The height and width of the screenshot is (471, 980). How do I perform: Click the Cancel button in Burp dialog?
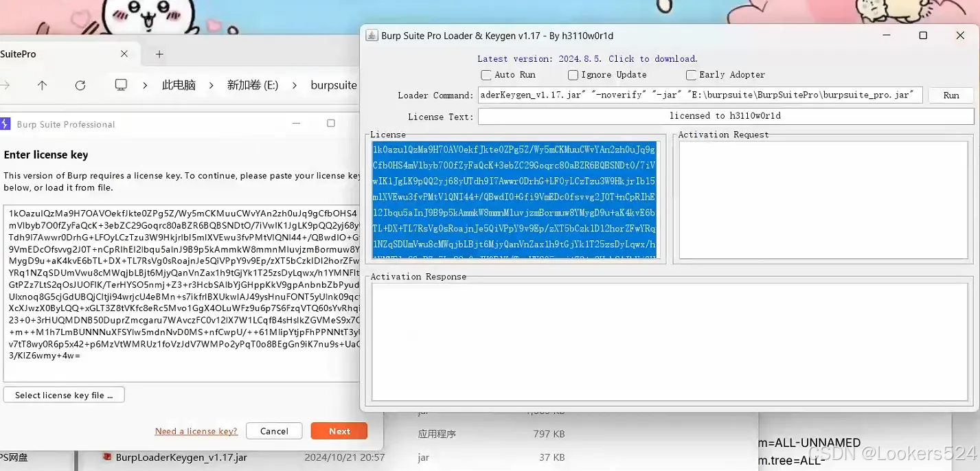click(x=274, y=431)
